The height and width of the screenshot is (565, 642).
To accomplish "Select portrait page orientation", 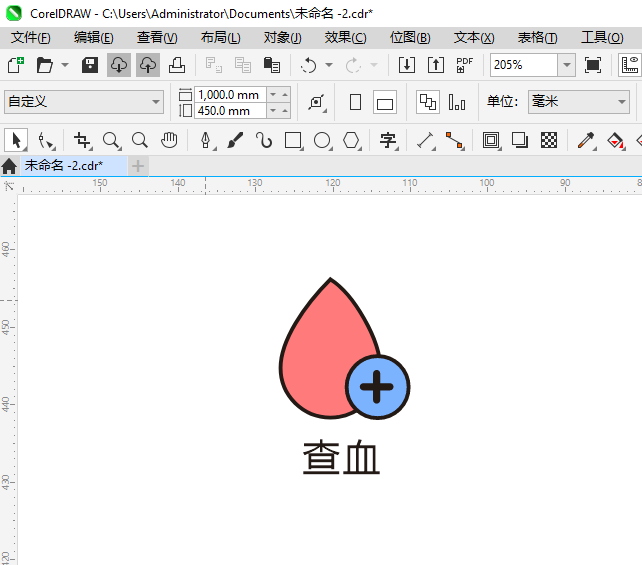I will [x=355, y=102].
